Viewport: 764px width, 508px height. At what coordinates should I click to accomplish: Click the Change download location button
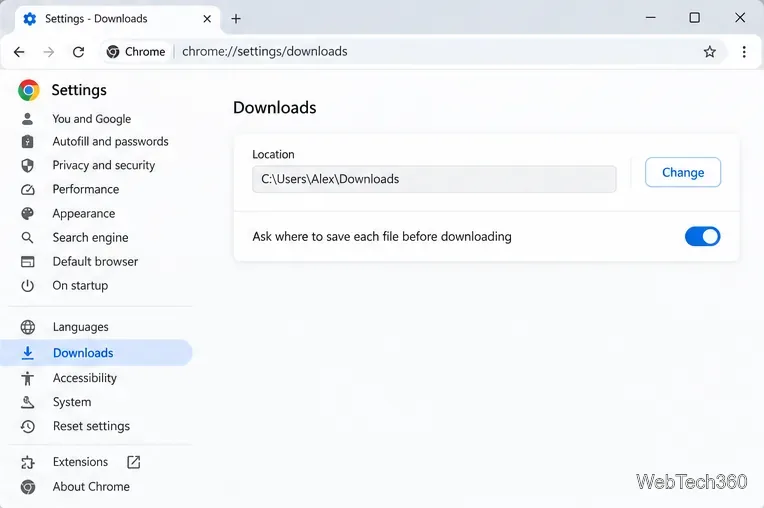click(x=683, y=172)
